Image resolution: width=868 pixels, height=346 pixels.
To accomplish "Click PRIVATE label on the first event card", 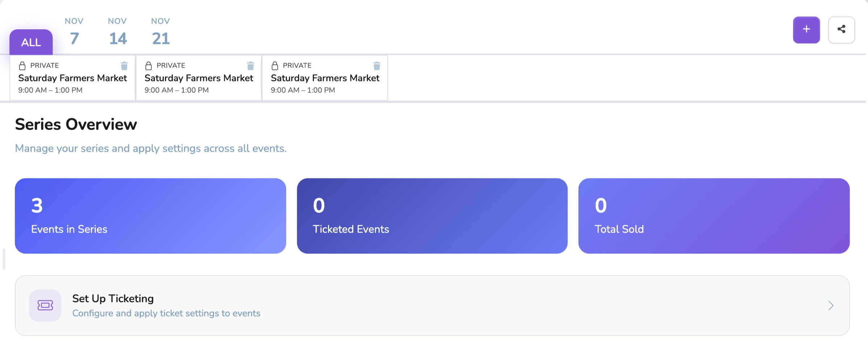I will (x=44, y=65).
